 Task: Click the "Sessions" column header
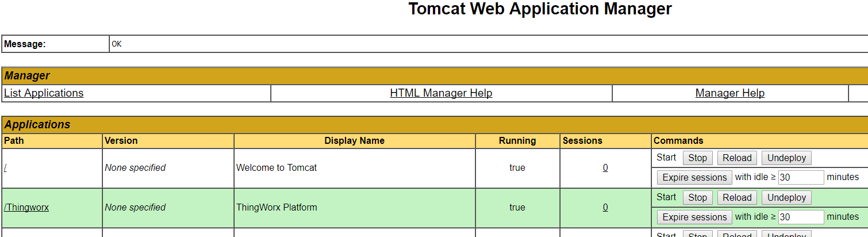point(582,141)
